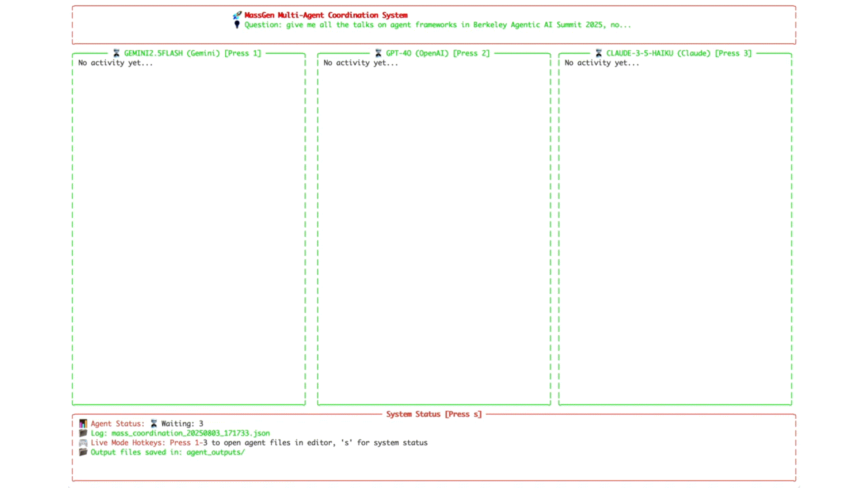Click hourglass icon on CLAUDE-3-5-HAIKU panel
This screenshot has width=868, height=488.
pos(599,53)
